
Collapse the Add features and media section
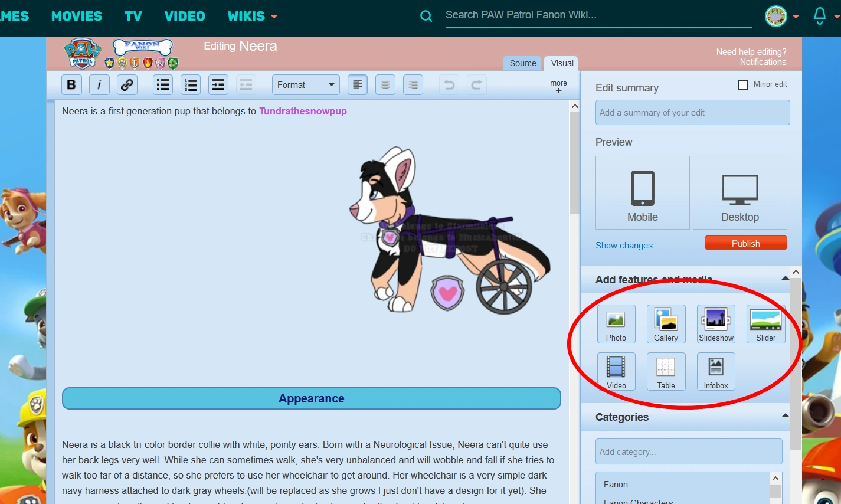[785, 278]
